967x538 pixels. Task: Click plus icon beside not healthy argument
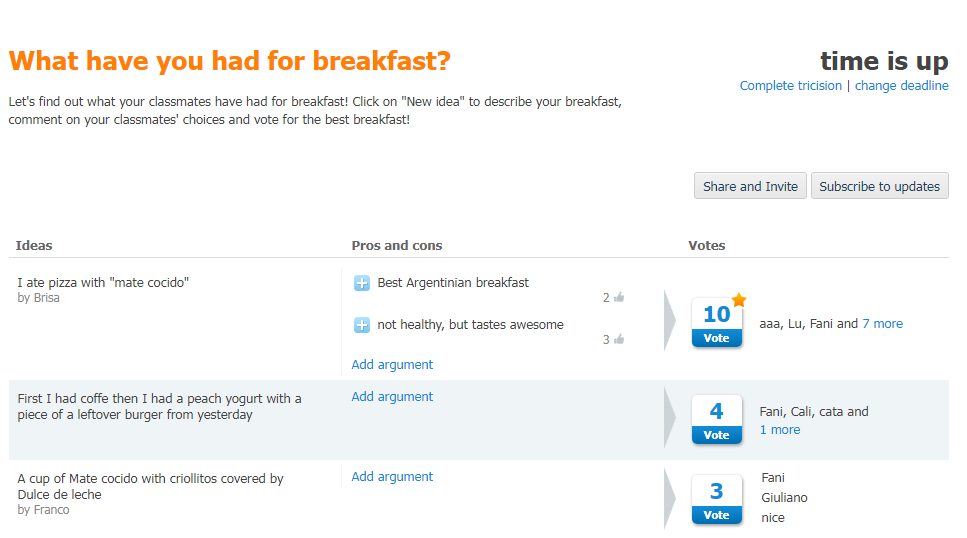[362, 325]
